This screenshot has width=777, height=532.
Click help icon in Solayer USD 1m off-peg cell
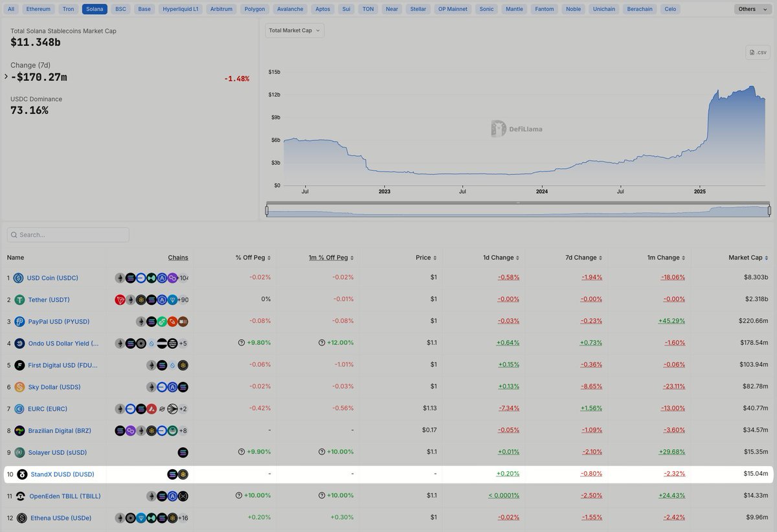(322, 452)
